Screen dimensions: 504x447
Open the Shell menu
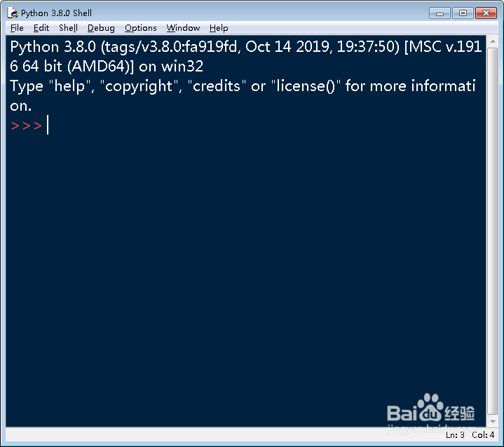coord(68,28)
